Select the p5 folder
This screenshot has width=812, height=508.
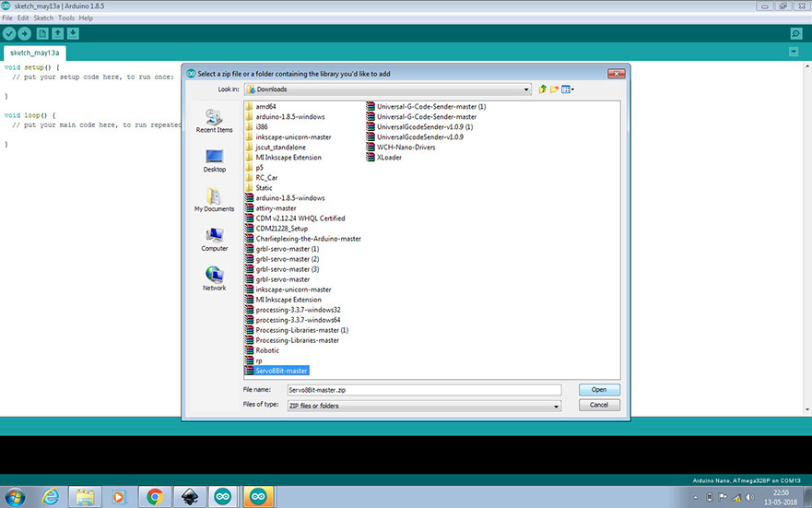[x=254, y=168]
